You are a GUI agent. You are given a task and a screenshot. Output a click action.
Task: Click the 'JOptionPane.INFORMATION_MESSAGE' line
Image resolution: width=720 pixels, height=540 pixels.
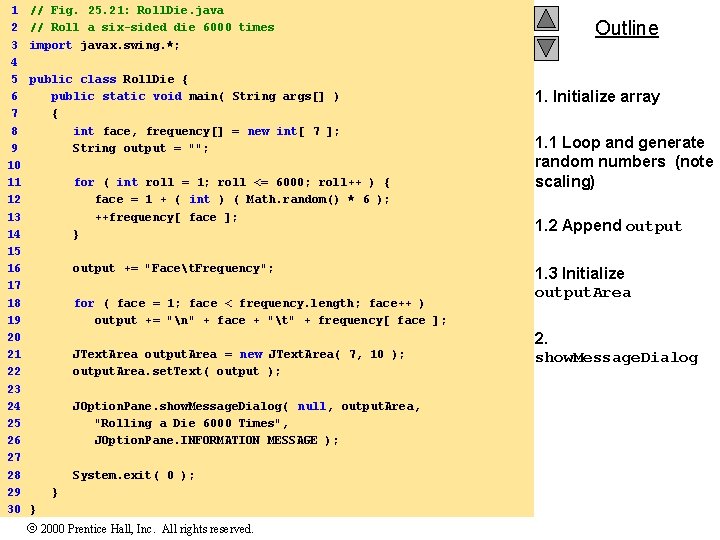[217, 440]
